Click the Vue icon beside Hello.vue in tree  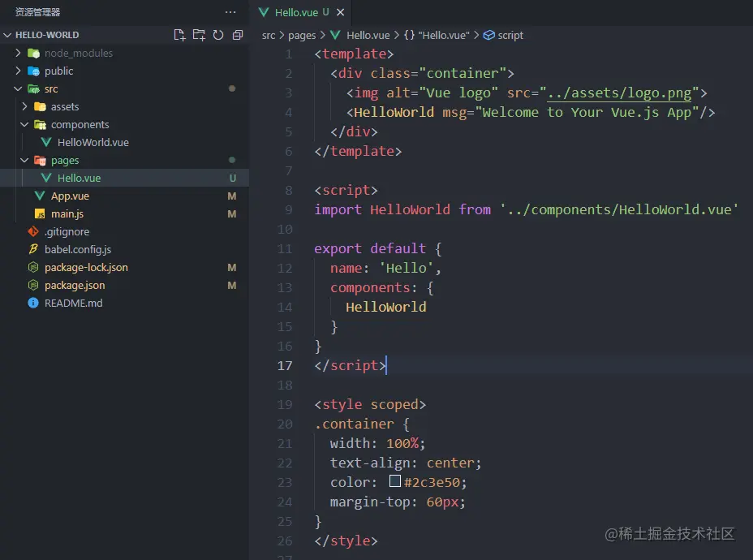(x=46, y=178)
